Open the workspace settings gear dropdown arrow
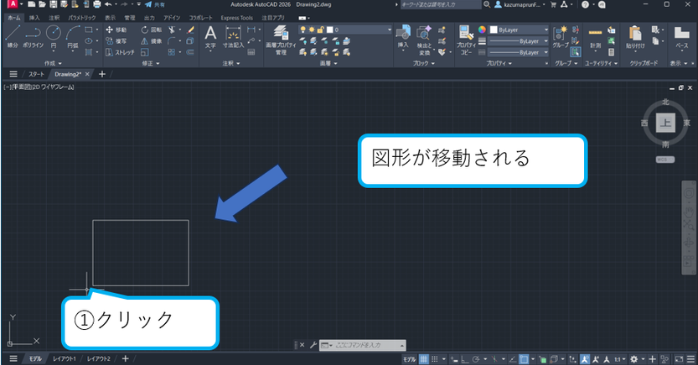This screenshot has width=698, height=365. pyautogui.click(x=643, y=359)
